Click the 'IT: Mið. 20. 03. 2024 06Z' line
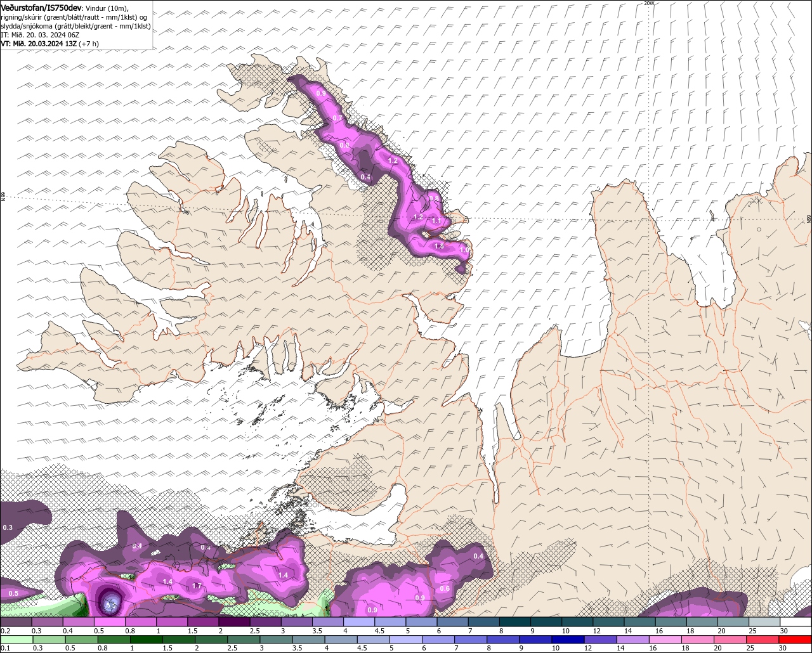The height and width of the screenshot is (653, 812). coord(40,35)
